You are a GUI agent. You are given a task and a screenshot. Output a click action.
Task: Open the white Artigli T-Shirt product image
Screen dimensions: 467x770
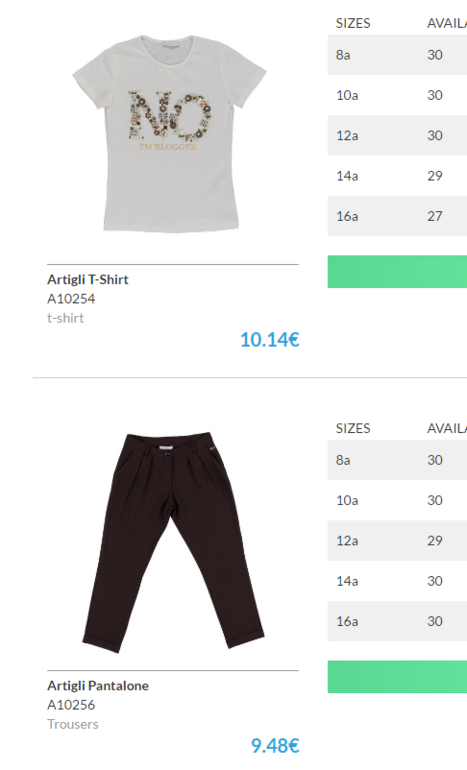(169, 133)
